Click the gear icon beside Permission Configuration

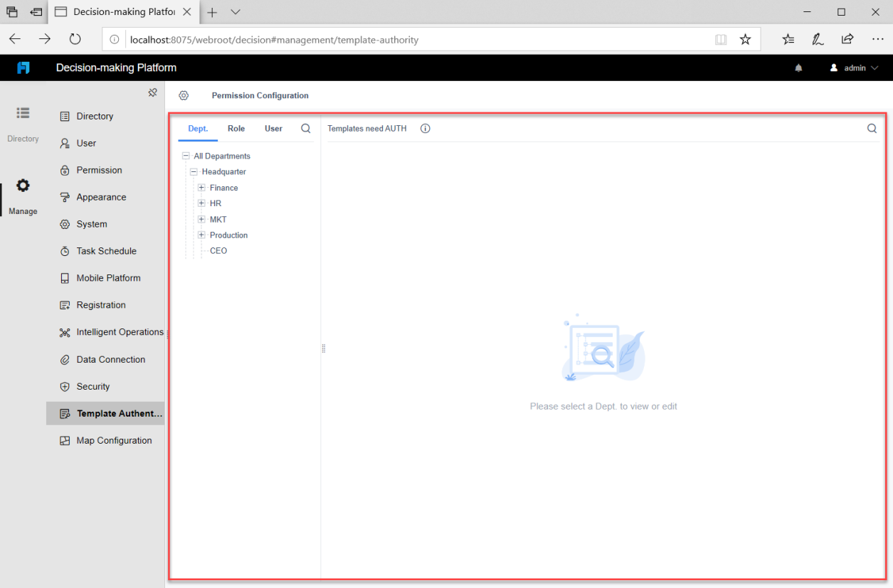point(184,95)
